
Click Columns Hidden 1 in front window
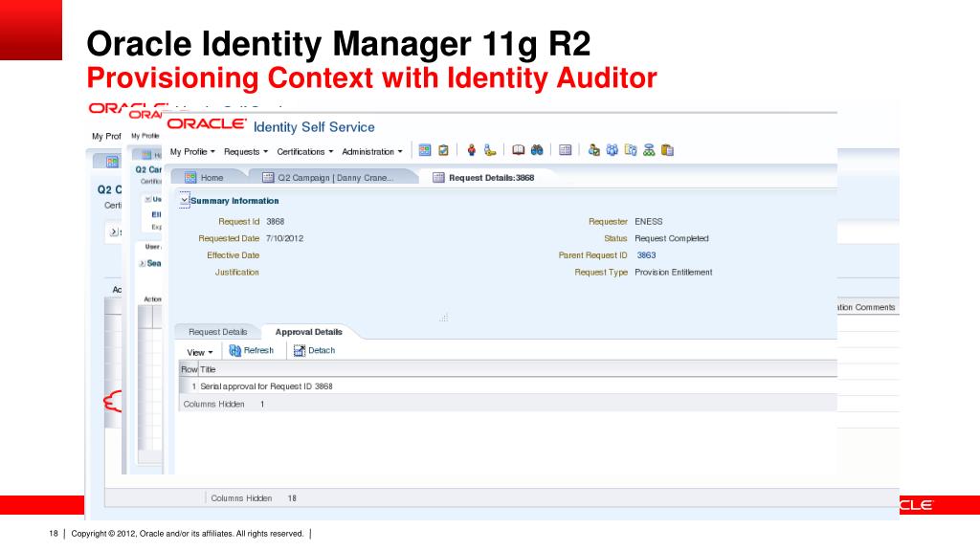[224, 405]
